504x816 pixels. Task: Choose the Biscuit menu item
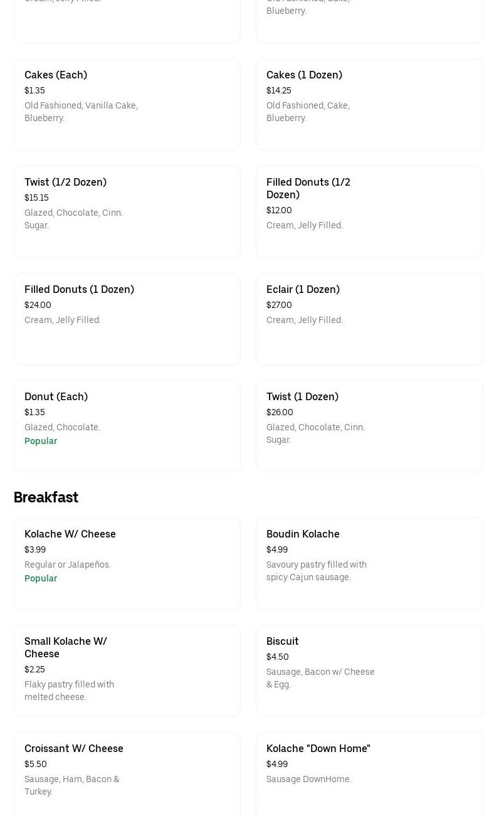(x=369, y=670)
